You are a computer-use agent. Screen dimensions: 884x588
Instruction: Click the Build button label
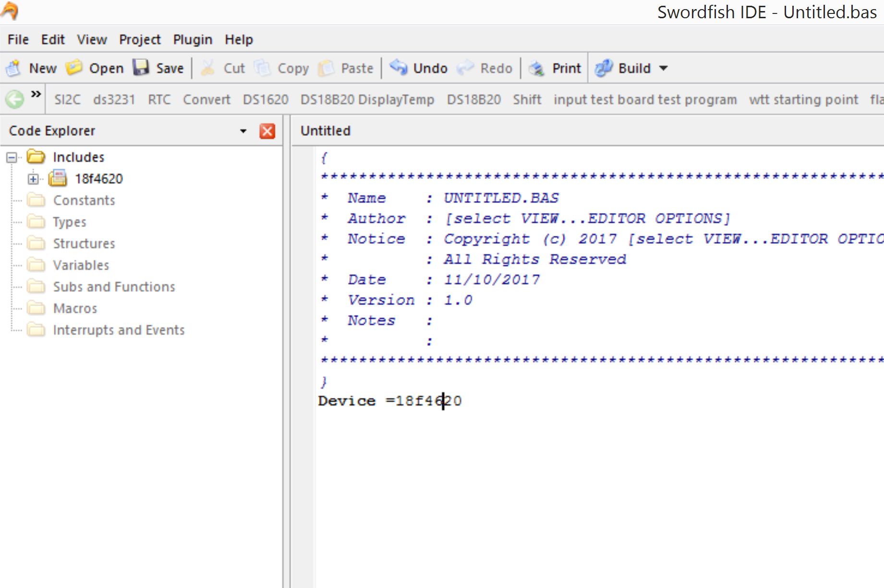(634, 68)
